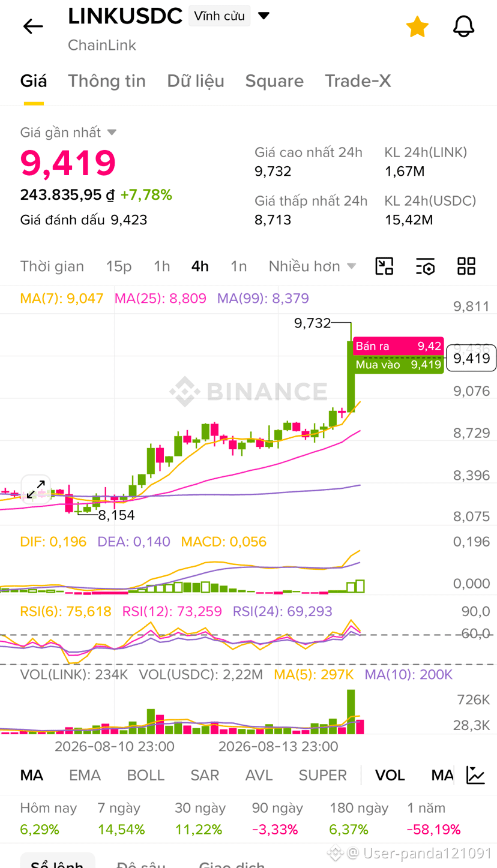Image resolution: width=497 pixels, height=868 pixels.
Task: Switch to the Giá tab
Action: point(34,81)
